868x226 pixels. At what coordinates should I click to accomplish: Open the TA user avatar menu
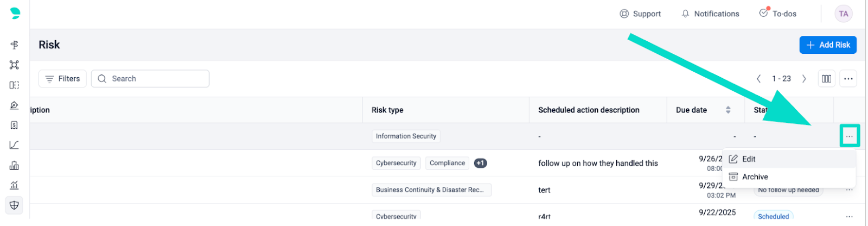pyautogui.click(x=843, y=14)
